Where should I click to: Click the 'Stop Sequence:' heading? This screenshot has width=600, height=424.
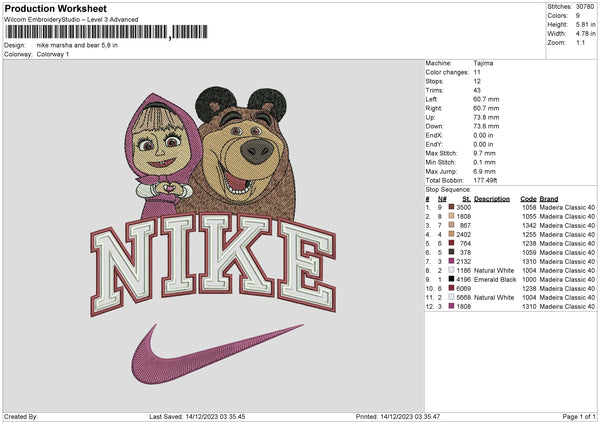coord(448,189)
